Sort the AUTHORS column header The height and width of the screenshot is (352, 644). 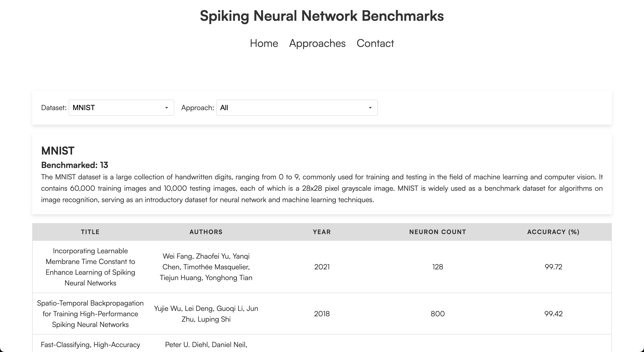coord(206,232)
